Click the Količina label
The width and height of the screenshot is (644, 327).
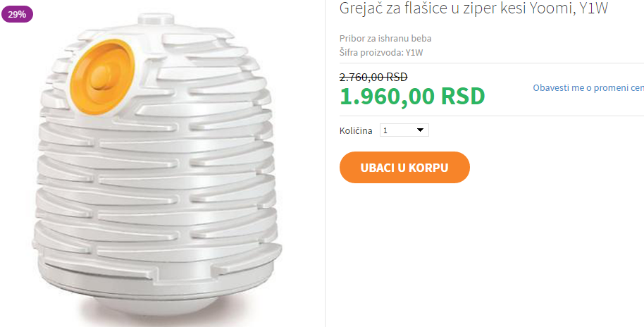pyautogui.click(x=356, y=130)
